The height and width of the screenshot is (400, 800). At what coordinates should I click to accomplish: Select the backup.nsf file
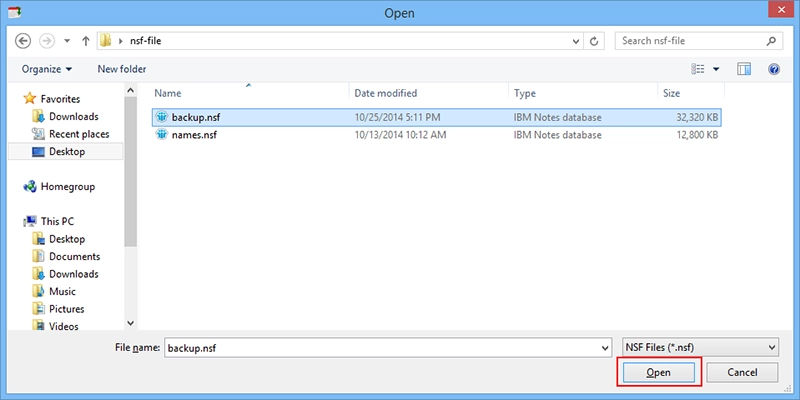tap(437, 117)
